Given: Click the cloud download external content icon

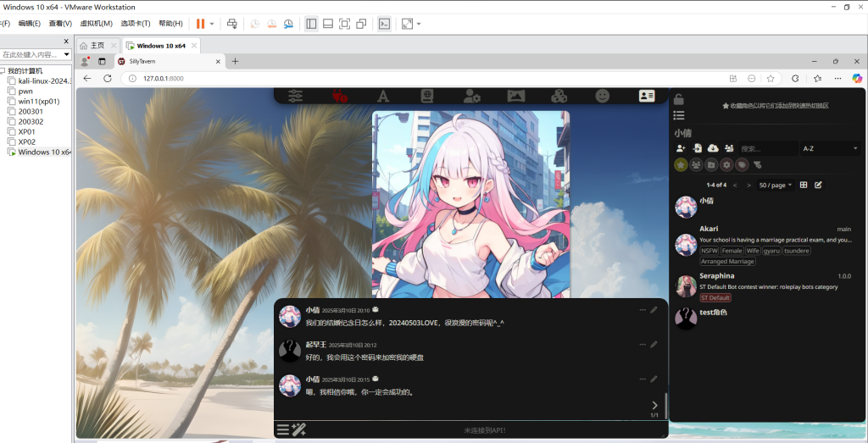Looking at the screenshot, I should (713, 148).
